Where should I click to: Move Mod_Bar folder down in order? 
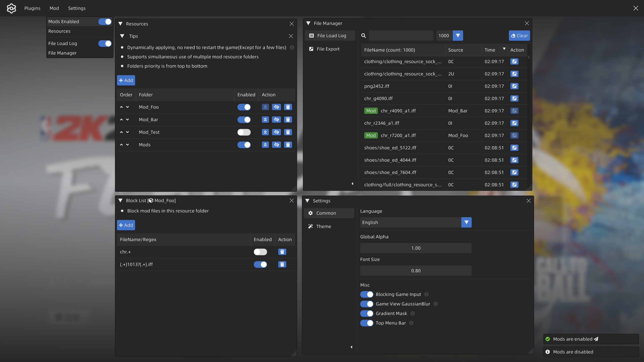click(128, 120)
